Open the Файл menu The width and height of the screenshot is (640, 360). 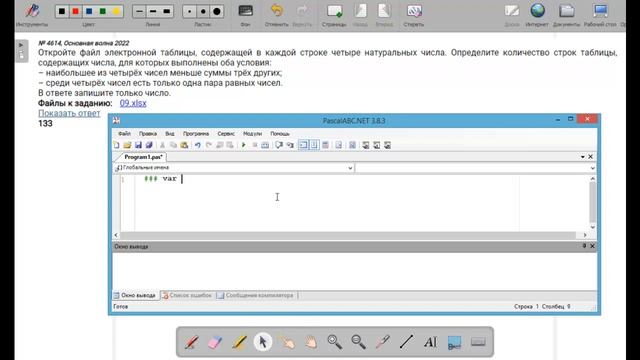tap(124, 133)
